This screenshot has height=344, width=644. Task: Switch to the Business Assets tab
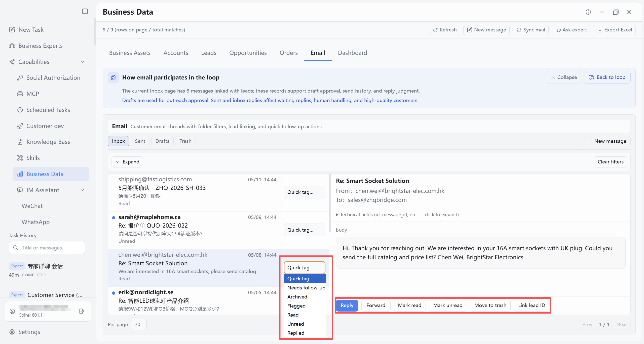pos(130,53)
